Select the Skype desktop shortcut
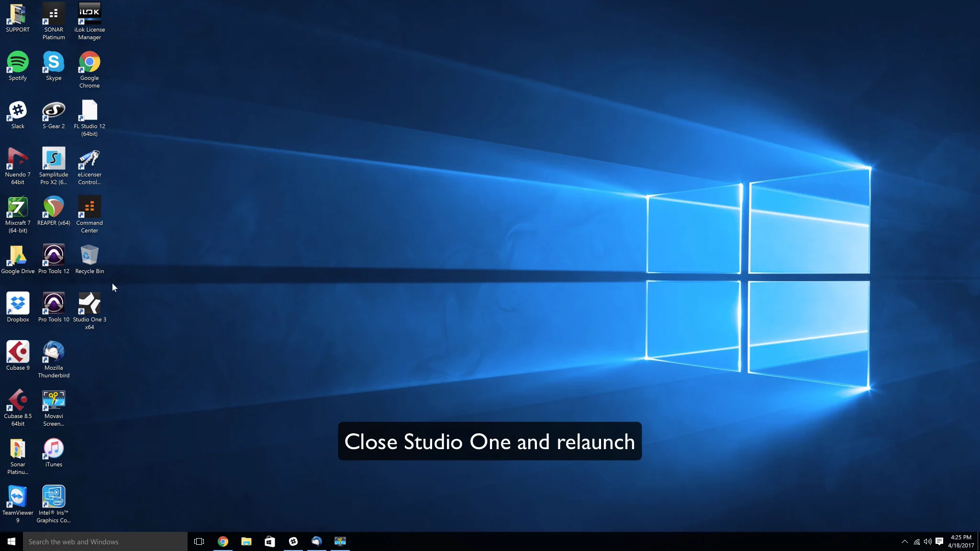 pyautogui.click(x=54, y=66)
